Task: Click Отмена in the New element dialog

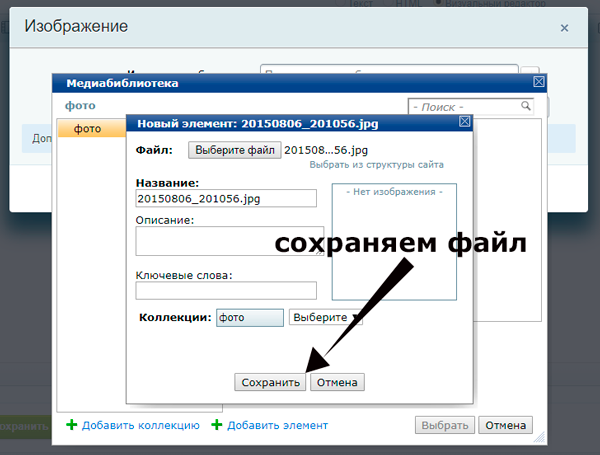Action: (x=337, y=382)
